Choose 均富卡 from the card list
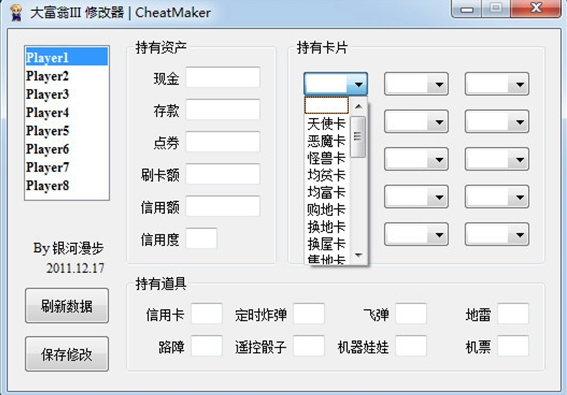The height and width of the screenshot is (395, 567). [327, 192]
